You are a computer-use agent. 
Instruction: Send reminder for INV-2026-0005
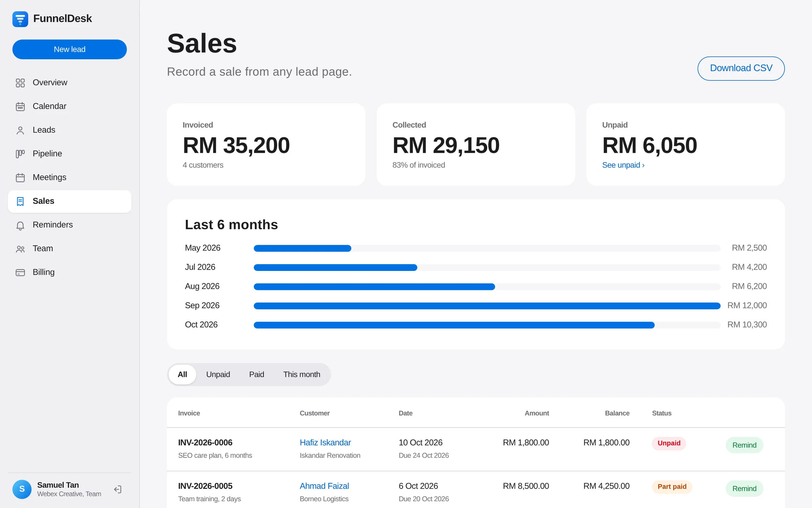pyautogui.click(x=744, y=488)
